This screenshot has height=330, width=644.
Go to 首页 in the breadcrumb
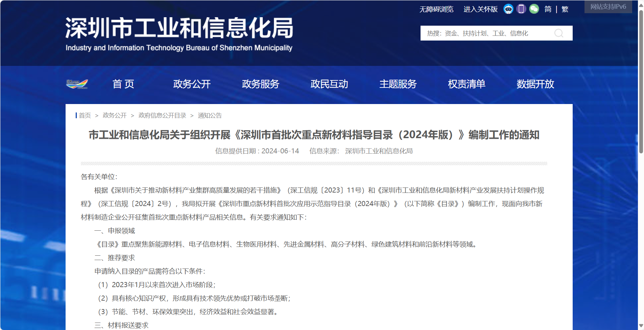tap(85, 116)
